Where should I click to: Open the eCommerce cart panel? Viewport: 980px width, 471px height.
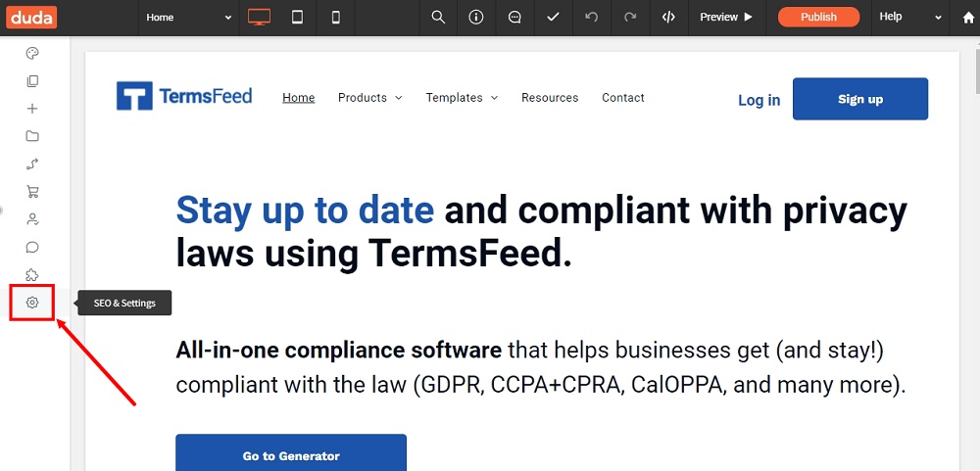pyautogui.click(x=32, y=192)
